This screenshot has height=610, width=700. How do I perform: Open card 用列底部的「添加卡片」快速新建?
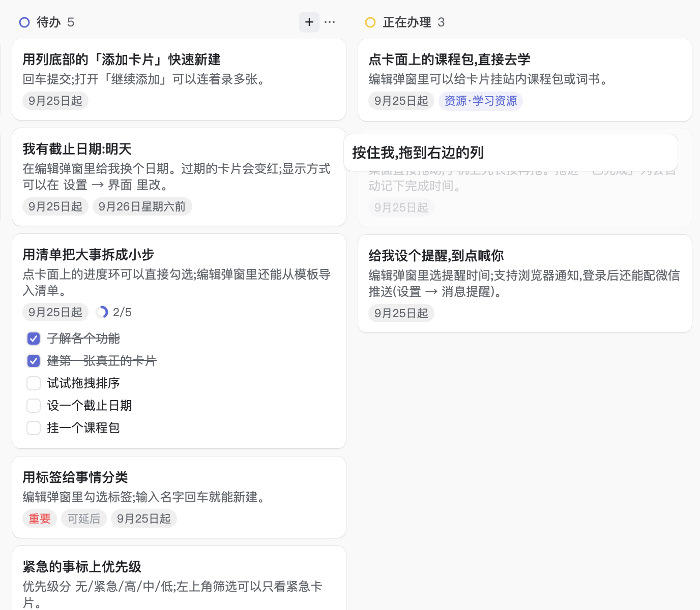coord(179,79)
